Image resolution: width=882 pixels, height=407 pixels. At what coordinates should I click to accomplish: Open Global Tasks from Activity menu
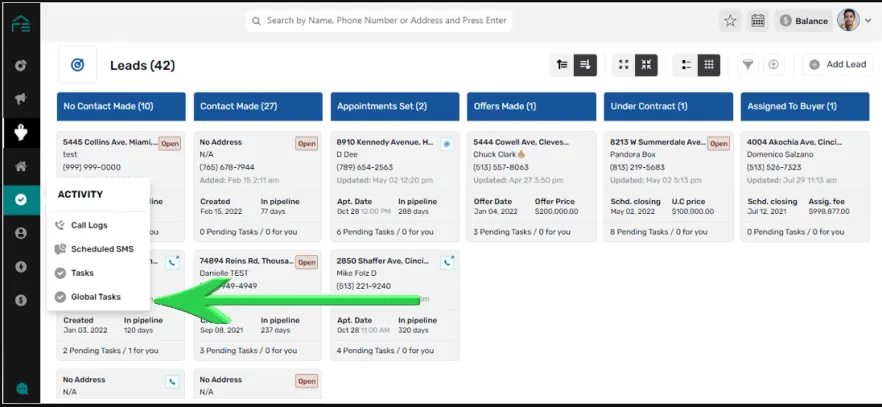(95, 297)
